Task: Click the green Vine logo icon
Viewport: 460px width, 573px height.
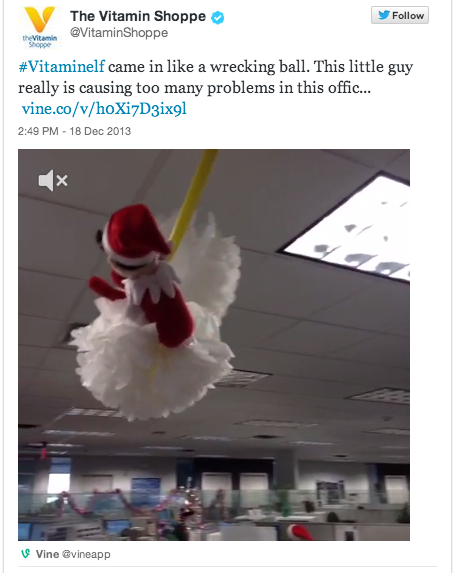Action: 25,554
